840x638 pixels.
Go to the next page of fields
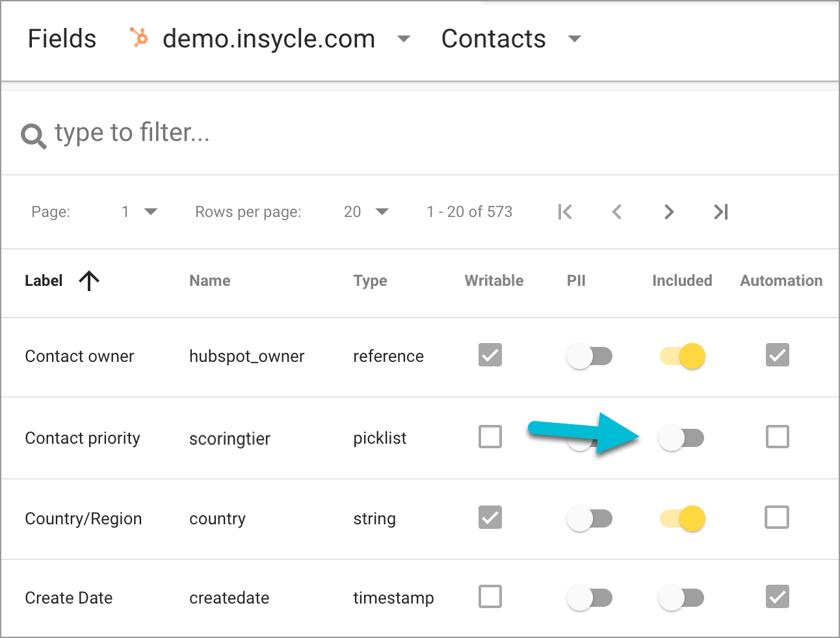(x=669, y=212)
